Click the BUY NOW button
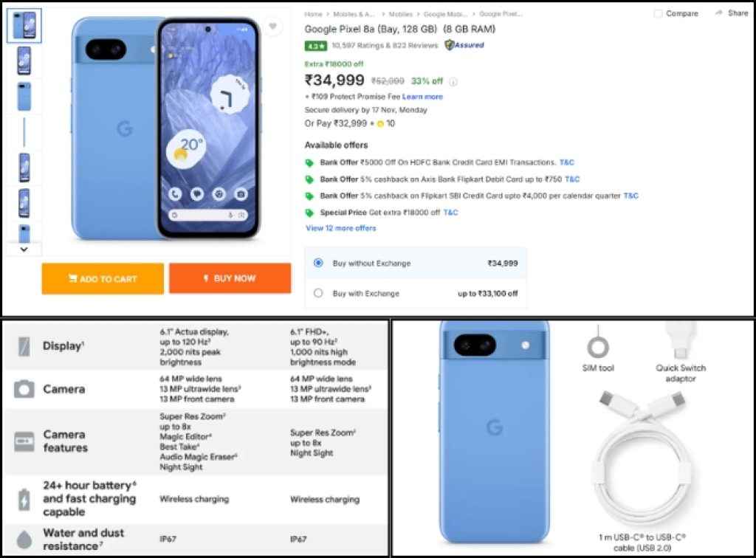756x558 pixels. click(x=230, y=278)
